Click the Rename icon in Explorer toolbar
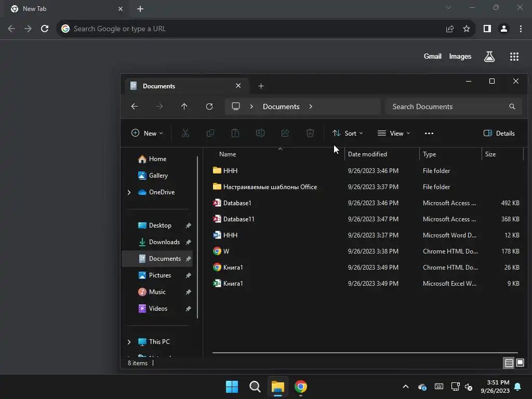The width and height of the screenshot is (532, 399). 260,133
